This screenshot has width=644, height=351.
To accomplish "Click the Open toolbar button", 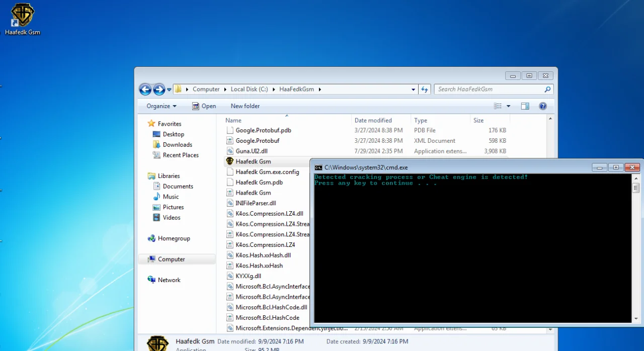I will tap(204, 106).
